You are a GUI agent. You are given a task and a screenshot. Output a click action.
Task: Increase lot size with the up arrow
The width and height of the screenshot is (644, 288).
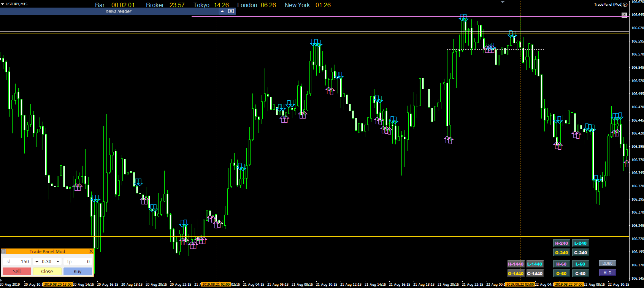(58, 262)
